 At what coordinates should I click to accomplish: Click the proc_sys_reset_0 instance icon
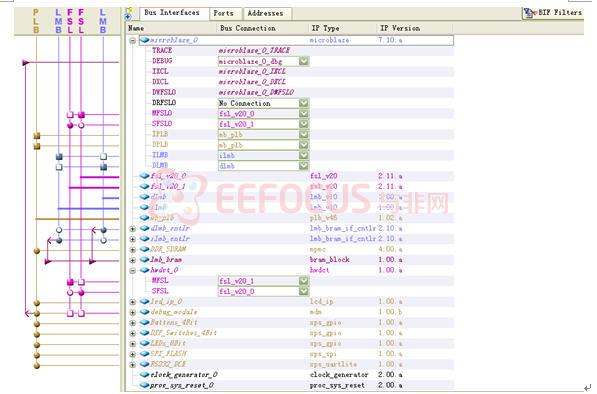tap(144, 385)
